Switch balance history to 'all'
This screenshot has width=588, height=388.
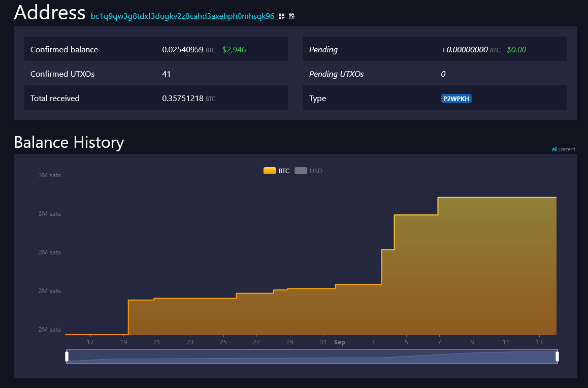(x=554, y=150)
